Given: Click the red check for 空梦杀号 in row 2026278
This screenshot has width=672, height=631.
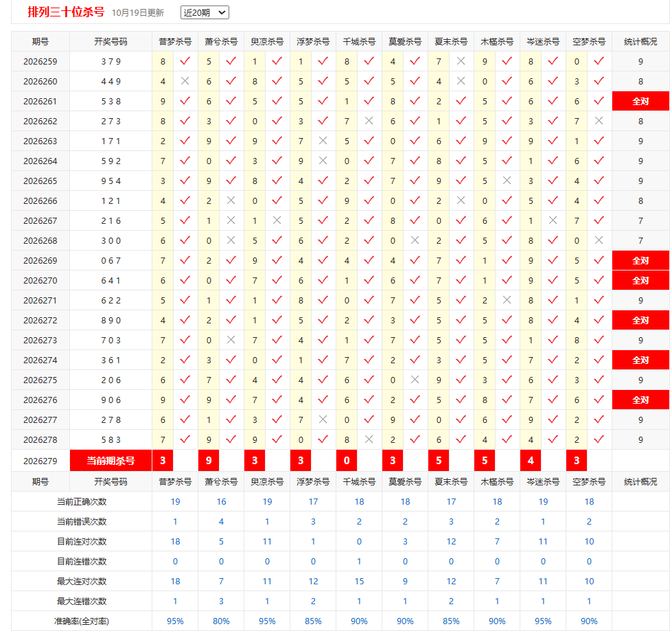Looking at the screenshot, I should [x=599, y=439].
